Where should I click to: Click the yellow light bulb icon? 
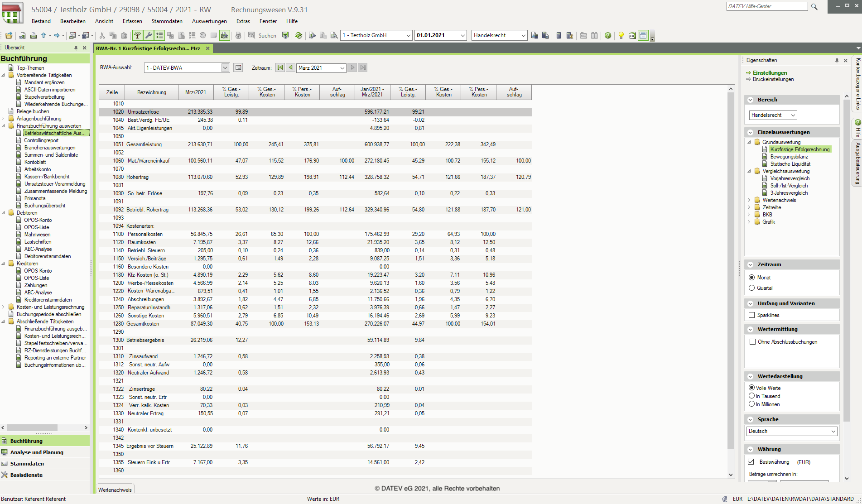point(621,35)
